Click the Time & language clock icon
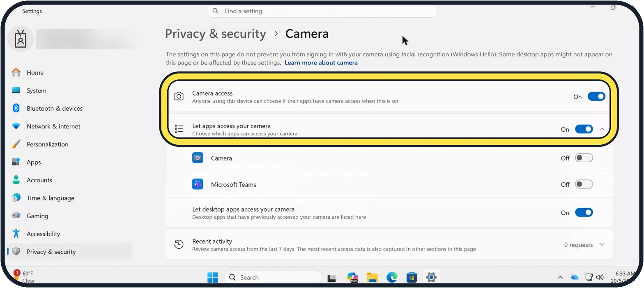 coord(16,198)
